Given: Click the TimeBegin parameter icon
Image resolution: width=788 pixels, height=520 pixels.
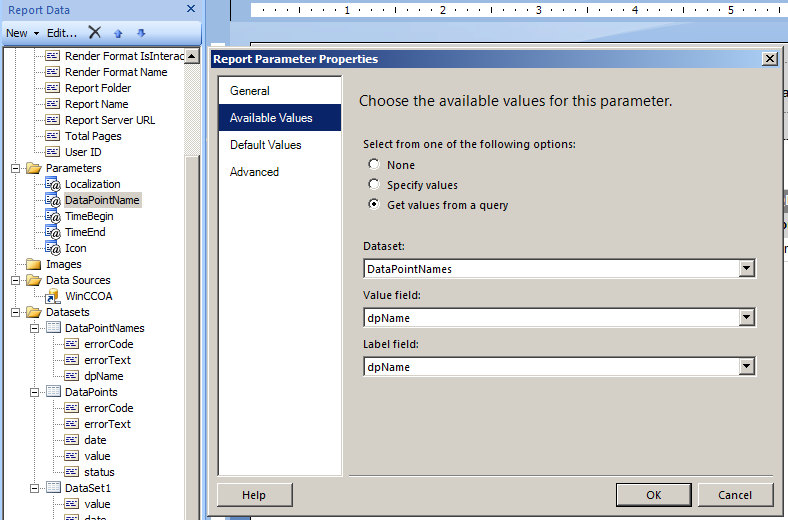Looking at the screenshot, I should [x=53, y=216].
